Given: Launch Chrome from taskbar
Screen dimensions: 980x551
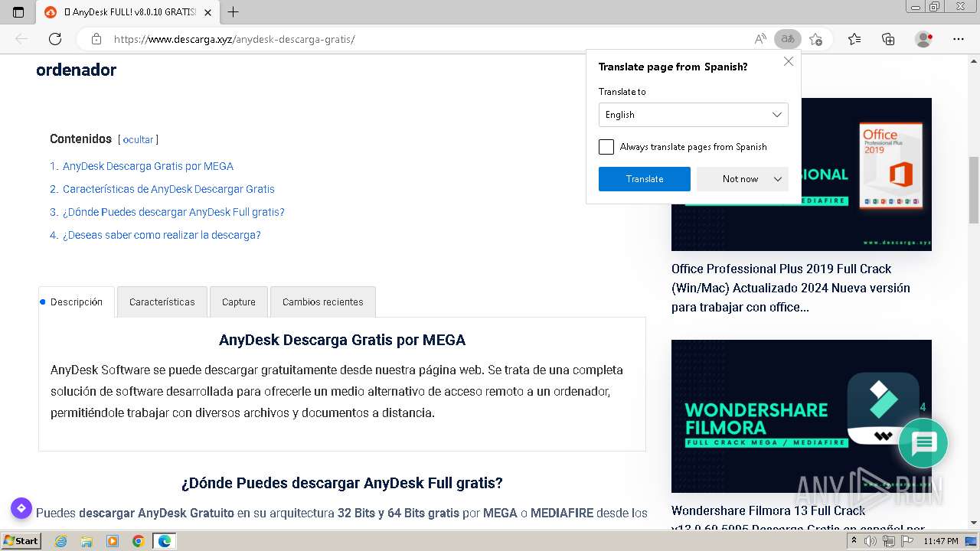Looking at the screenshot, I should 138,541.
